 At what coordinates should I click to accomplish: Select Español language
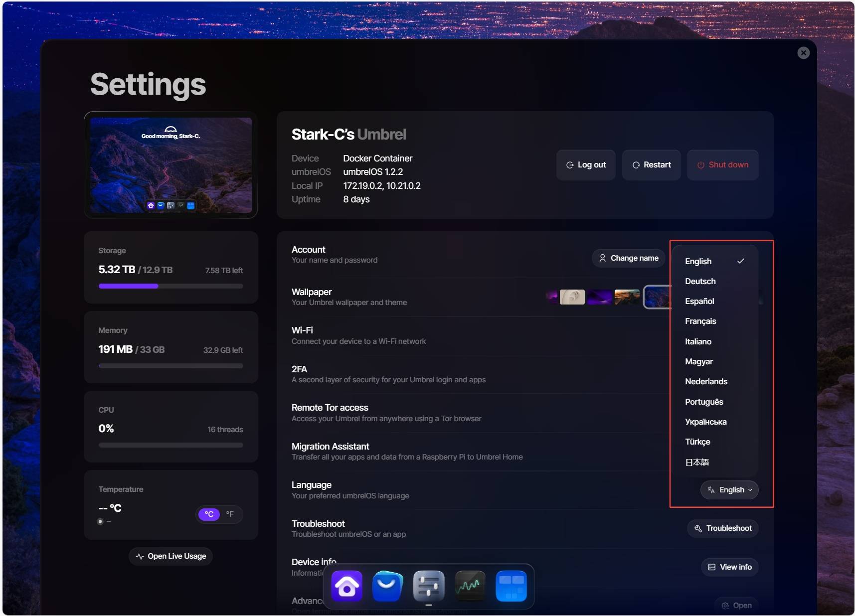pyautogui.click(x=714, y=301)
